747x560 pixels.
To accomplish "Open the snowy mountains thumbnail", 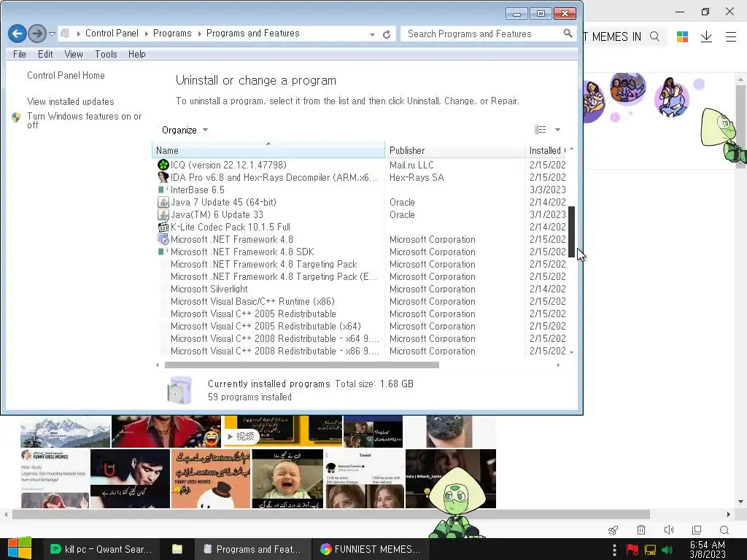I will pos(65,432).
